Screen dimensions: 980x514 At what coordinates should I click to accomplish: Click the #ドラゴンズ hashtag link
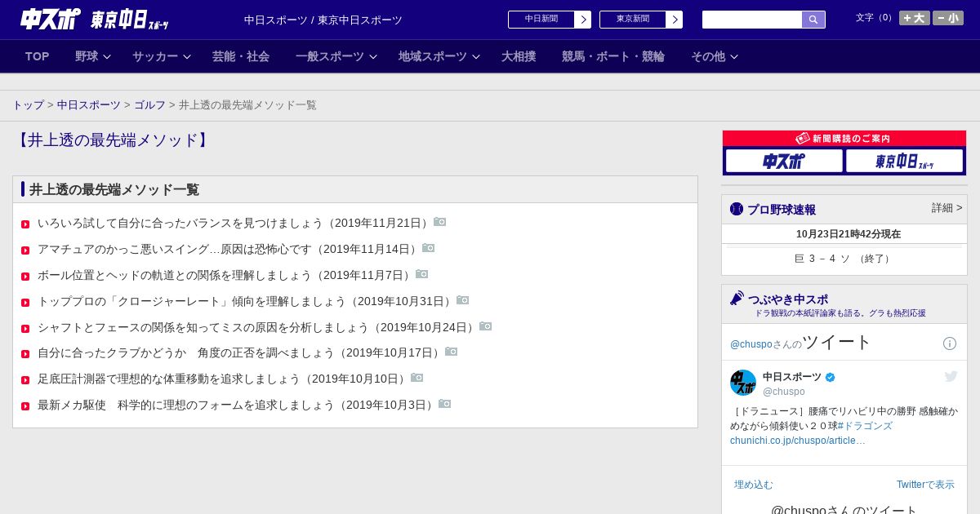point(865,426)
